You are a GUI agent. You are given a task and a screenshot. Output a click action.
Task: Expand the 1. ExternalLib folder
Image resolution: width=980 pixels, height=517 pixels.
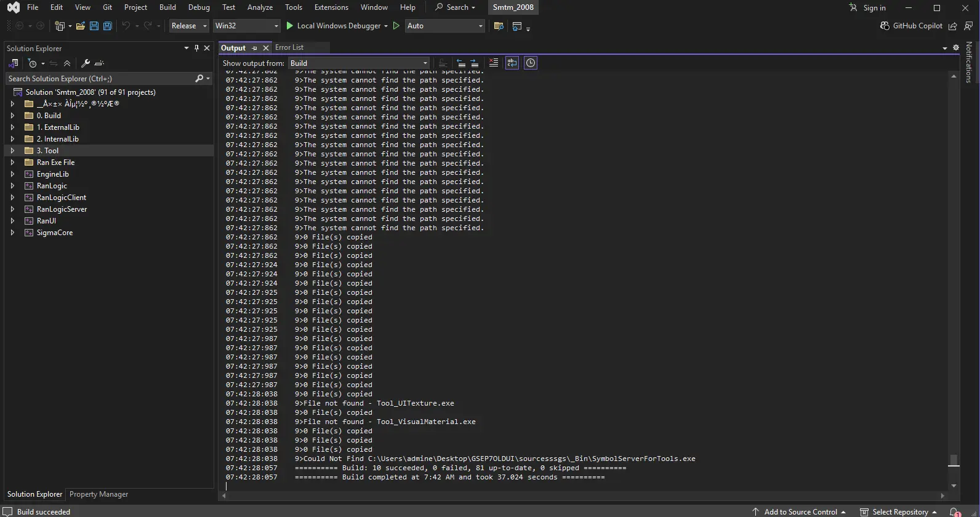click(x=12, y=127)
